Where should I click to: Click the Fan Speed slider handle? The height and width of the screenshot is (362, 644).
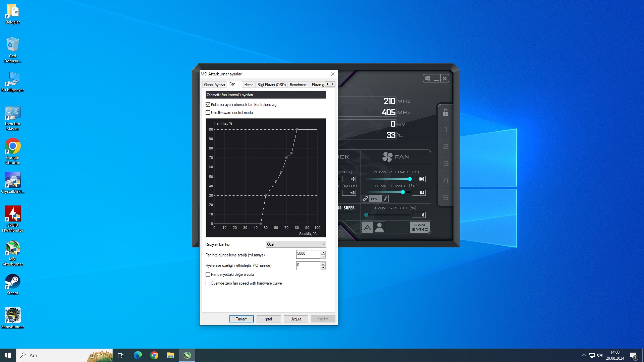(366, 215)
